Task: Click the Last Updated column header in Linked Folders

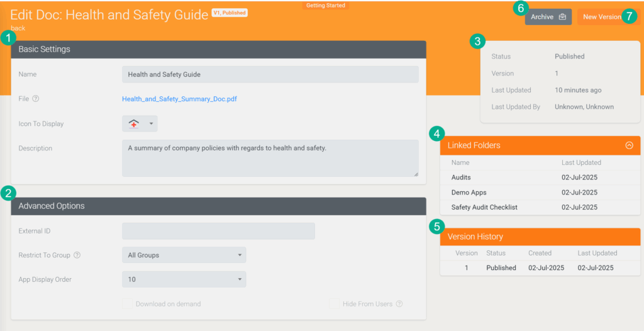Action: (x=581, y=162)
